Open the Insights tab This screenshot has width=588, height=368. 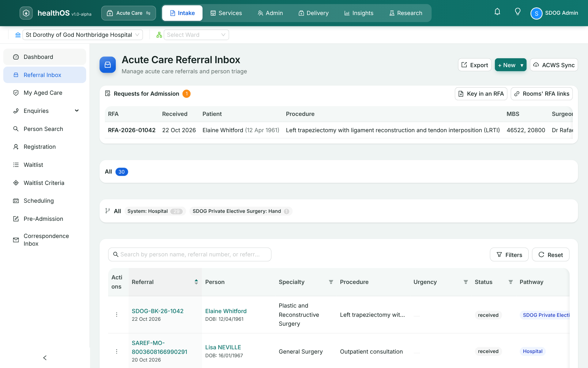359,13
